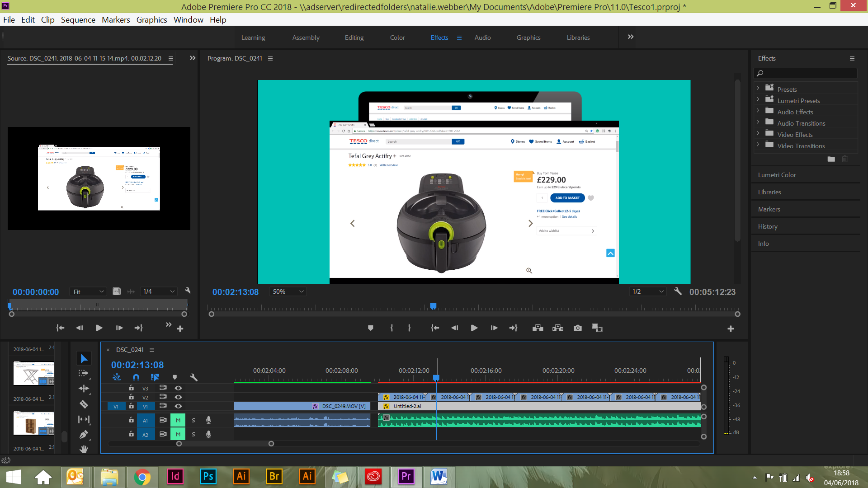The image size is (868, 488).
Task: Solo track A1
Action: click(x=193, y=420)
